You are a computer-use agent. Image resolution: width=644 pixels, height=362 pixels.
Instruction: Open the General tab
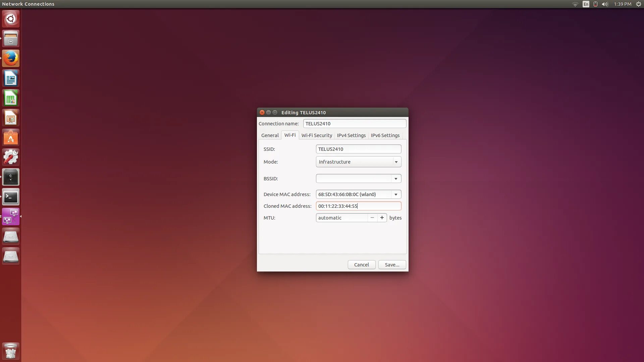270,135
